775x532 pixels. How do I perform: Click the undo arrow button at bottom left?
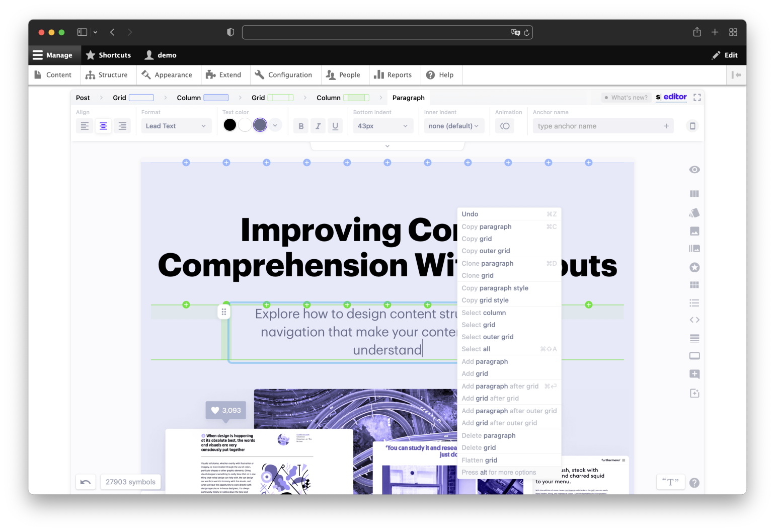(86, 482)
